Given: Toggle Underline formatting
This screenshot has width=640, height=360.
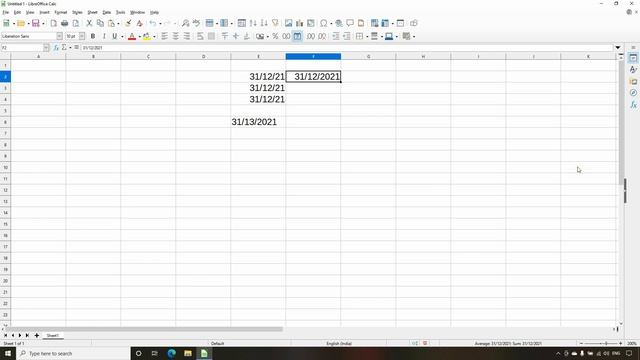Looking at the screenshot, I should coord(115,36).
